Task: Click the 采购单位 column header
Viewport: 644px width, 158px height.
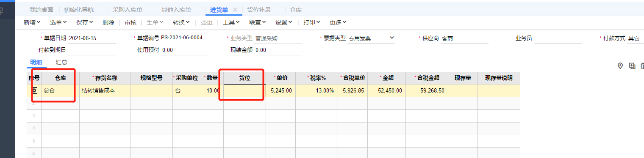Action: [x=185, y=78]
